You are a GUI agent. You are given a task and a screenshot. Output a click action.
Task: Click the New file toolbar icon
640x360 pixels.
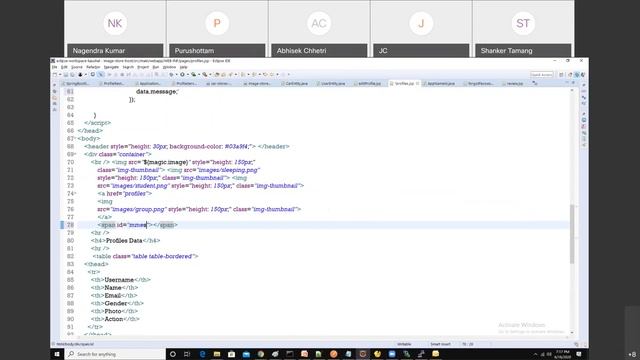pyautogui.click(x=55, y=75)
